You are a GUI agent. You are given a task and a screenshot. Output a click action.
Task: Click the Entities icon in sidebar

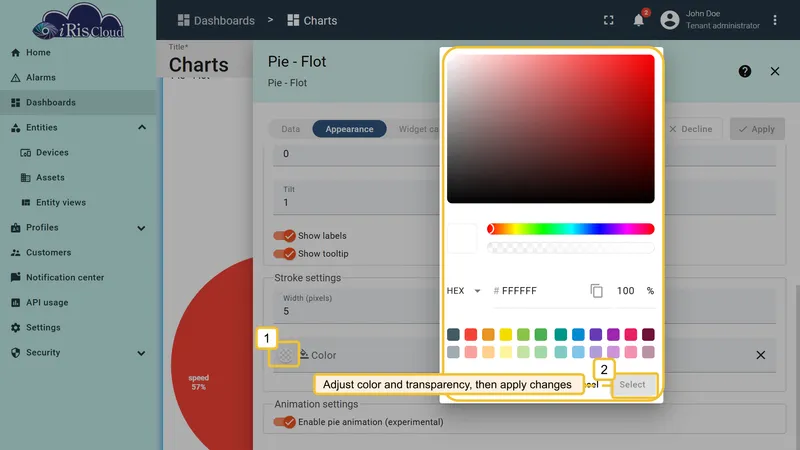pyautogui.click(x=15, y=128)
